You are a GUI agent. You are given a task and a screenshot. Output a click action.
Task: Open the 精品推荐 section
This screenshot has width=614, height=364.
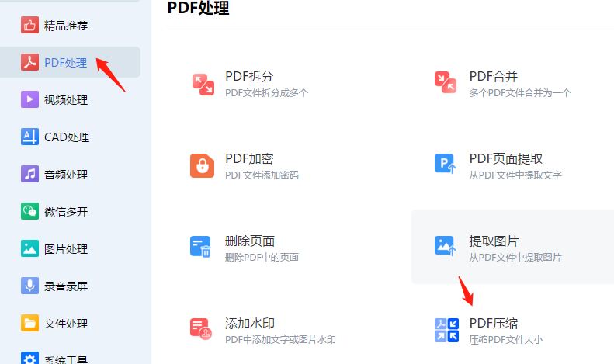(x=66, y=26)
